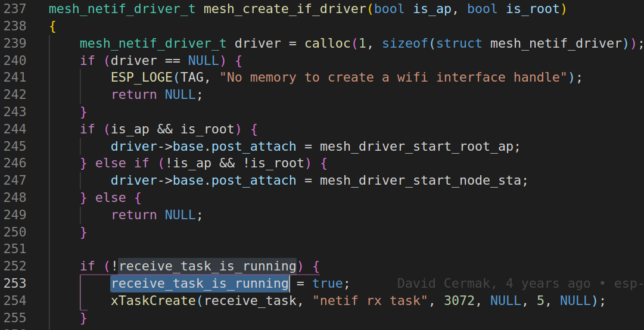
Task: Click the else keyword on line 248
Action: click(110, 198)
